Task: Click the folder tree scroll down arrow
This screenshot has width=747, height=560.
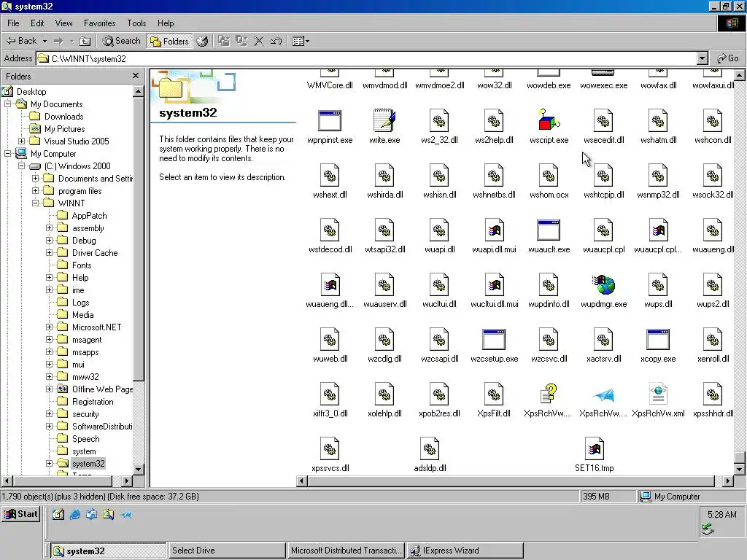Action: coord(138,469)
